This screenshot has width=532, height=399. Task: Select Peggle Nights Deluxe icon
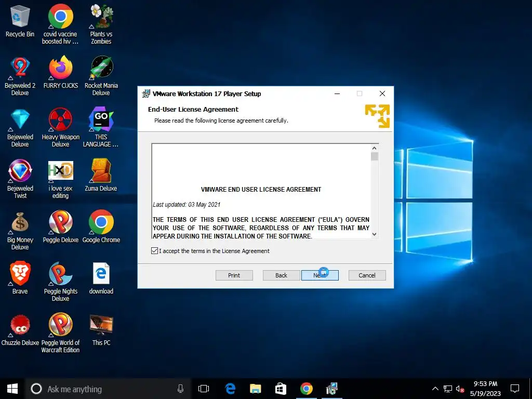click(60, 282)
